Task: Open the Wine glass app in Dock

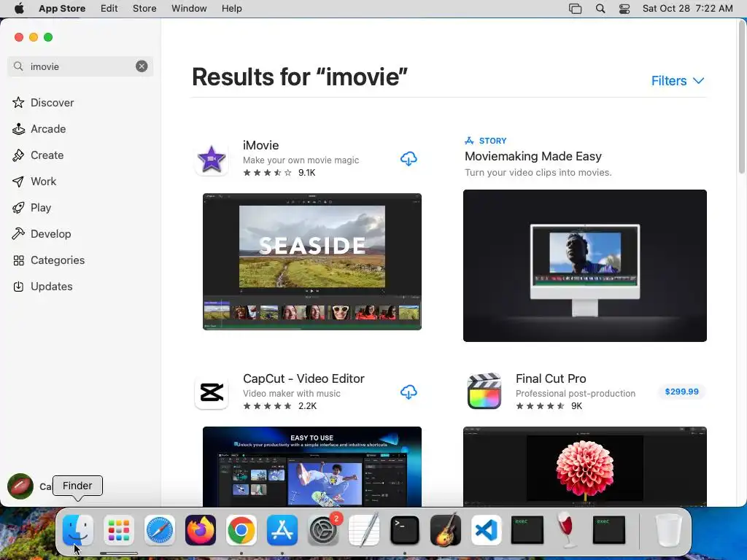Action: (x=567, y=530)
